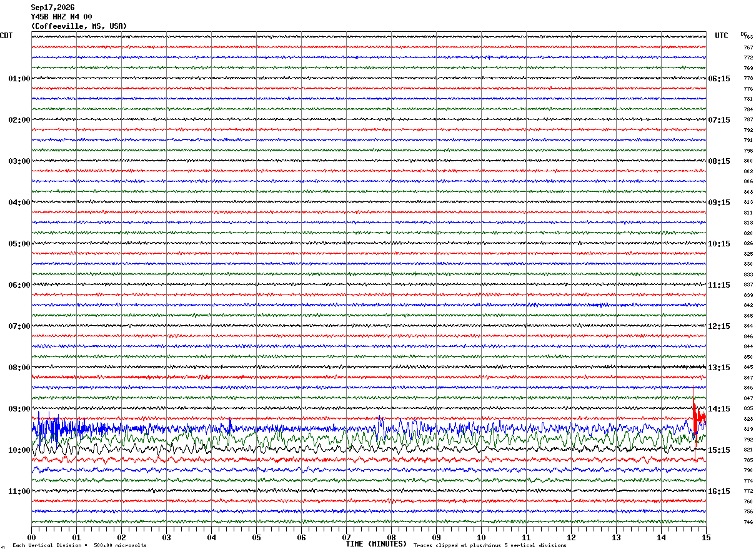Select the 00 minute axis tick label

[31, 538]
